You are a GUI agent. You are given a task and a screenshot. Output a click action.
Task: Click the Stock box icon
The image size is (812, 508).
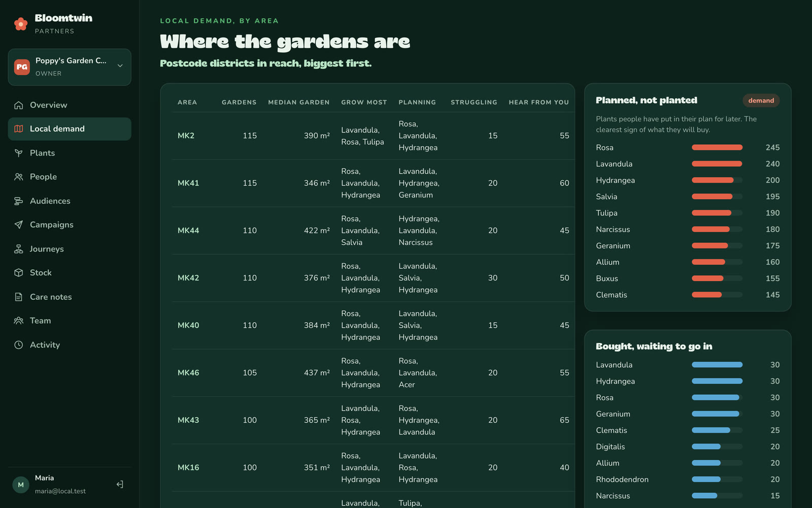tap(19, 273)
